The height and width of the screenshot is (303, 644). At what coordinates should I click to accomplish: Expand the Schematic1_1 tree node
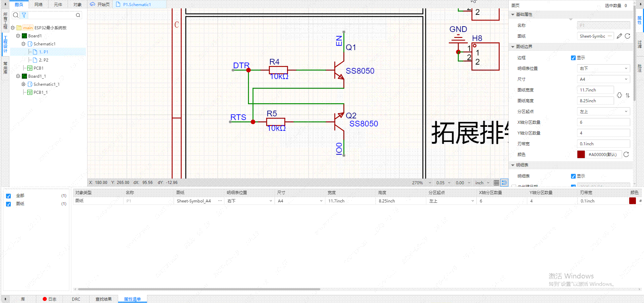coord(23,84)
